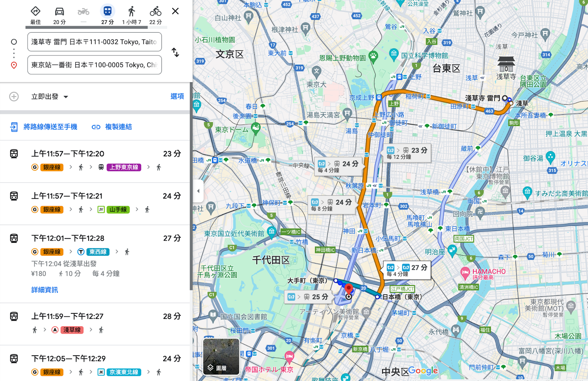Click the 上野東京線 line badge
Viewport: 588px width, 381px height.
pyautogui.click(x=124, y=167)
